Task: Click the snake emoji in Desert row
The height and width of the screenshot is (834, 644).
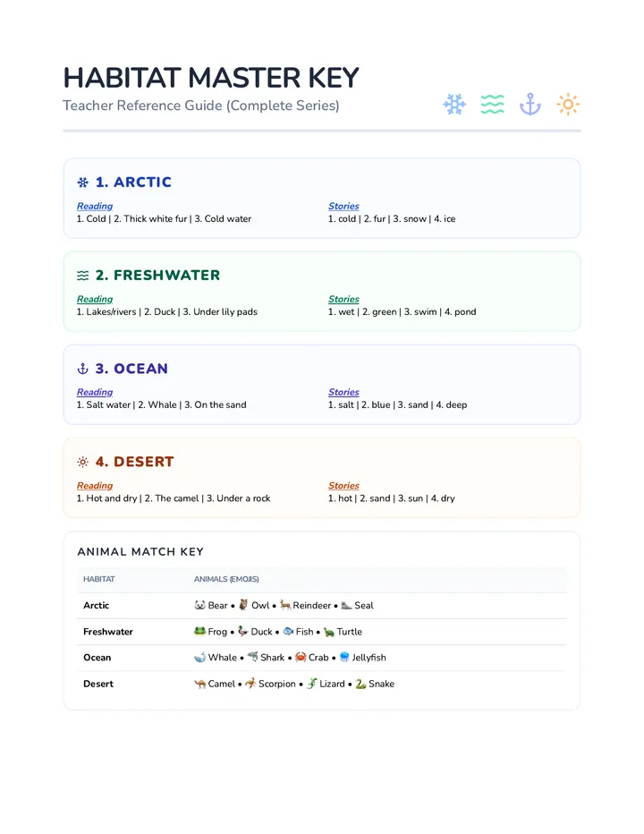Action: pyautogui.click(x=361, y=684)
